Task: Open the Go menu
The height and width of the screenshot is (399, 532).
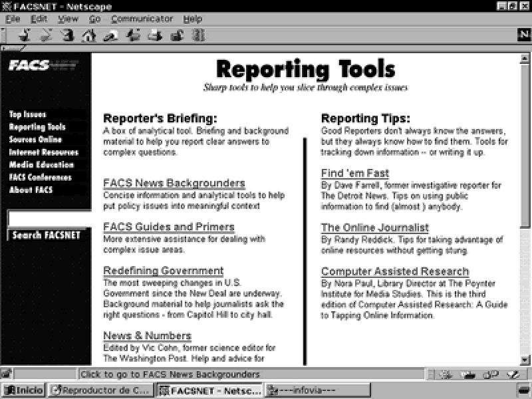Action: coord(94,19)
